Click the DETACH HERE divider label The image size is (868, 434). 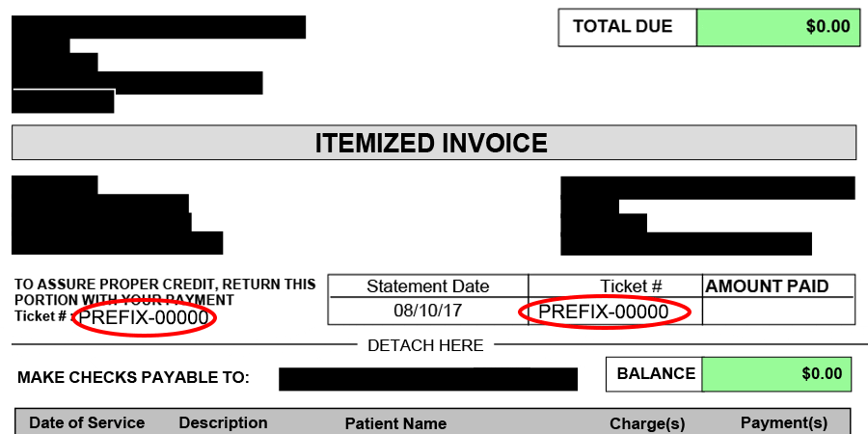click(x=425, y=345)
